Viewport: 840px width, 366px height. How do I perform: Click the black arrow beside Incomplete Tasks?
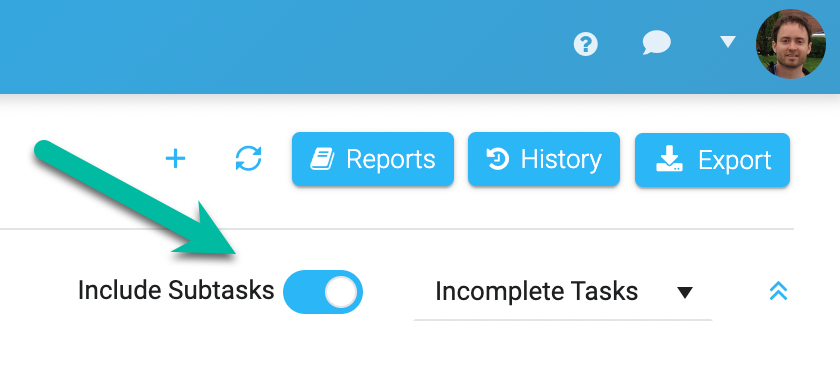[x=685, y=293]
